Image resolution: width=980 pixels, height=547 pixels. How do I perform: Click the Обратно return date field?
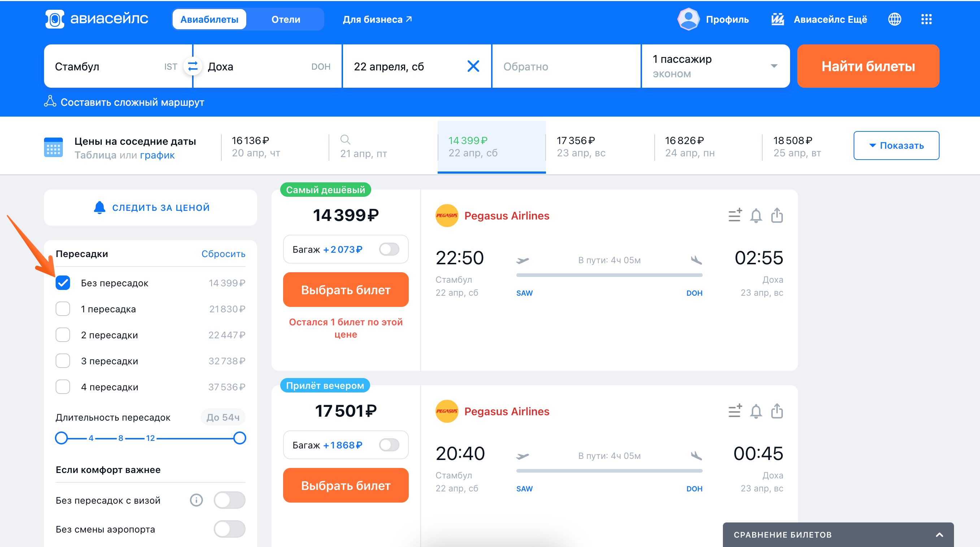567,66
